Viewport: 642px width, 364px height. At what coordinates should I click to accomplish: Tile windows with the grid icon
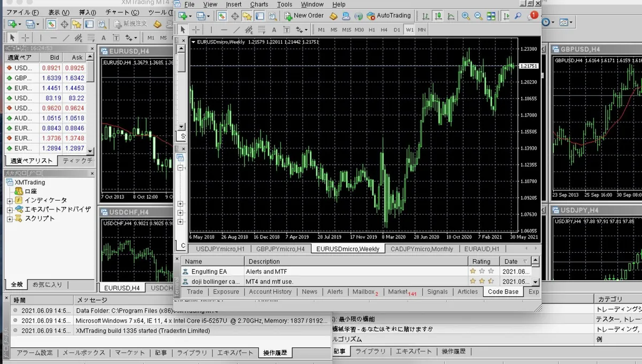click(491, 16)
